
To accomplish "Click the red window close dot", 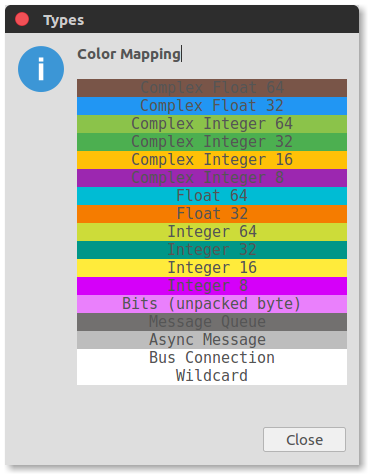I will coord(22,19).
